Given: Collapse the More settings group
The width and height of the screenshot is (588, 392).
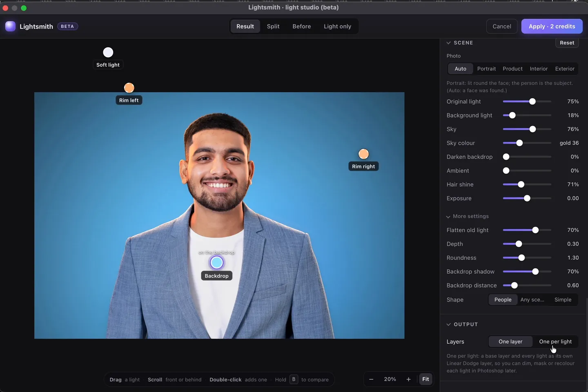Looking at the screenshot, I should (448, 217).
